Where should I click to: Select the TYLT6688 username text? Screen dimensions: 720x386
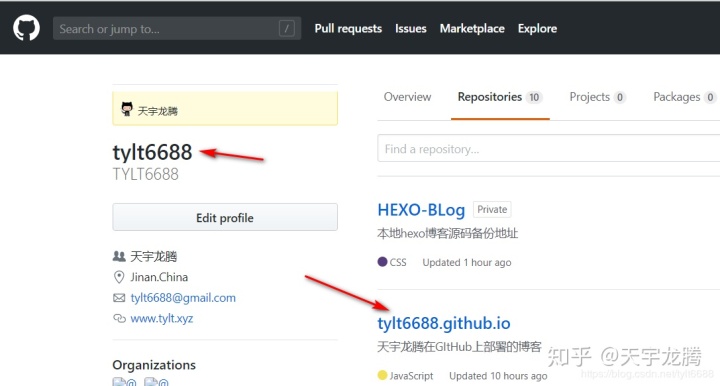click(x=146, y=174)
